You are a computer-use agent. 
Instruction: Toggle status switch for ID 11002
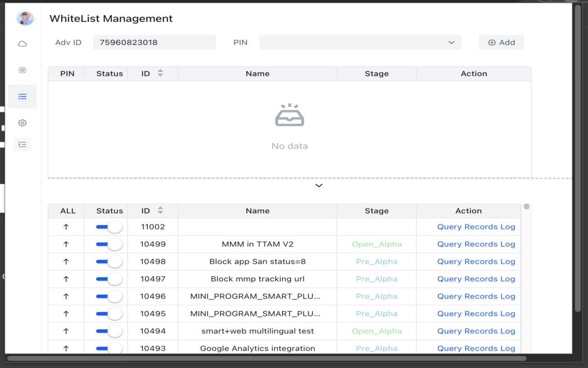[109, 227]
